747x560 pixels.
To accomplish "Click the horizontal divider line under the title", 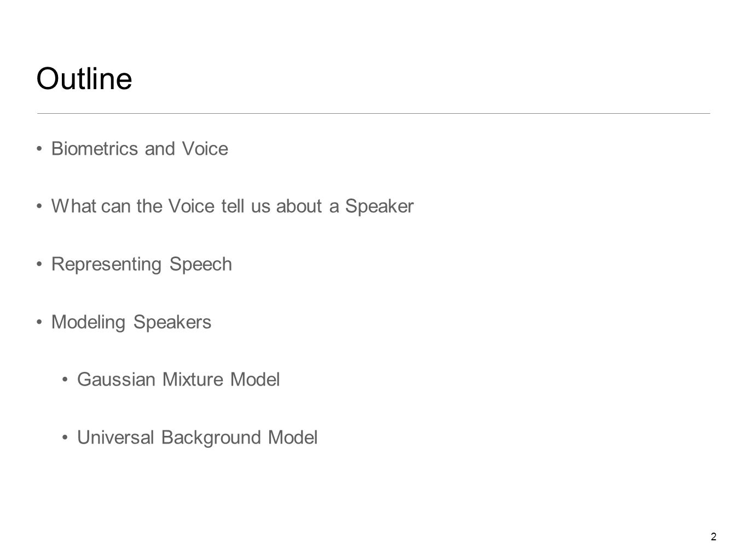I will pos(373,113).
